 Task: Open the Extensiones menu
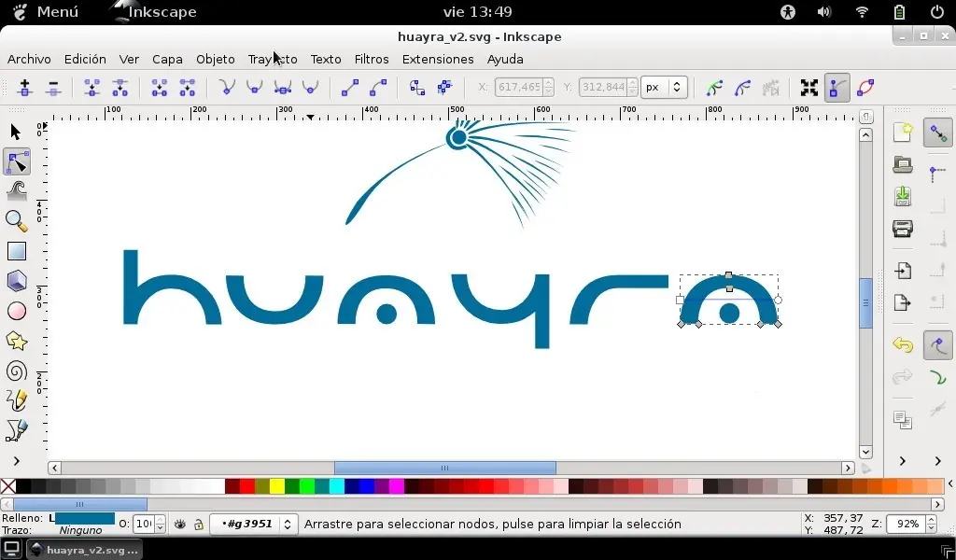[438, 59]
